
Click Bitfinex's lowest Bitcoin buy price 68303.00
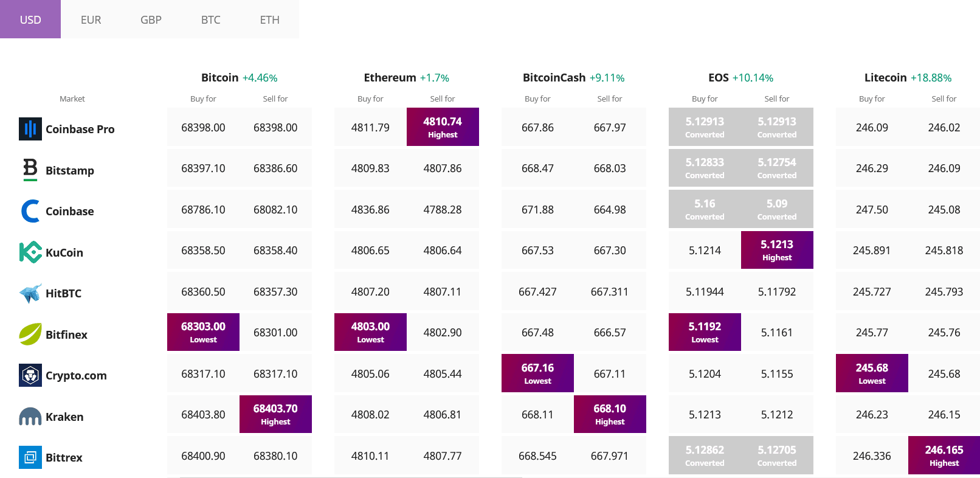coord(203,332)
